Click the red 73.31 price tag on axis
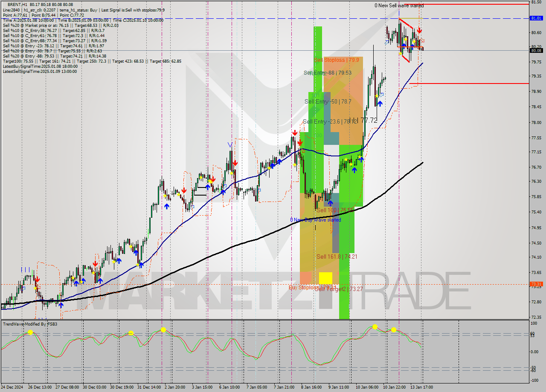This screenshot has height=392, width=546. click(536, 284)
